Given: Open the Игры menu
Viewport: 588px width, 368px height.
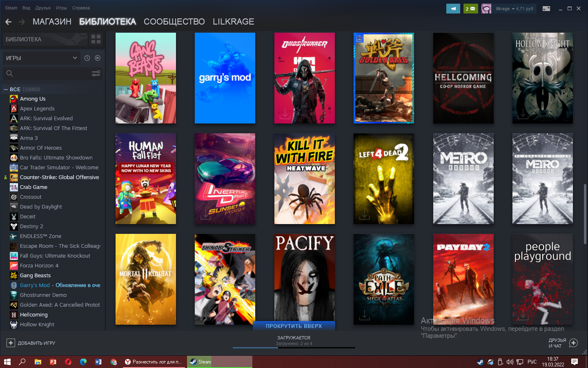Looking at the screenshot, I should (61, 8).
